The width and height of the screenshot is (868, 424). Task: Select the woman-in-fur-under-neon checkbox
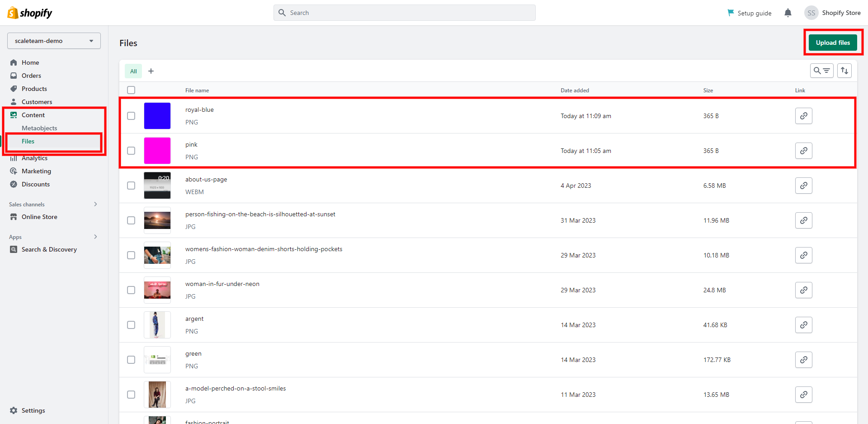(131, 290)
